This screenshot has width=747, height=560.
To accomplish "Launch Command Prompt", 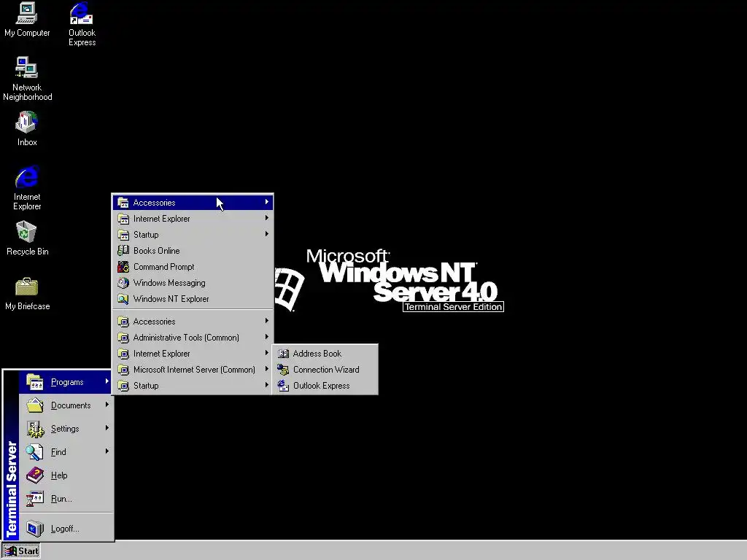I will pyautogui.click(x=193, y=267).
